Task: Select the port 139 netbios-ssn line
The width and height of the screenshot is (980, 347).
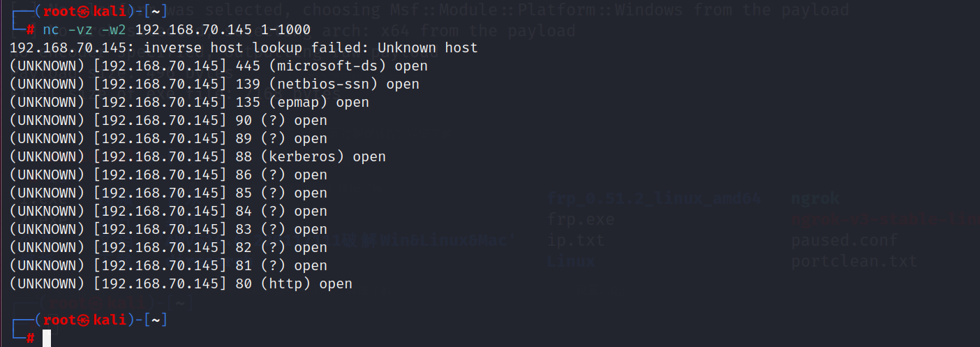Action: [x=214, y=84]
